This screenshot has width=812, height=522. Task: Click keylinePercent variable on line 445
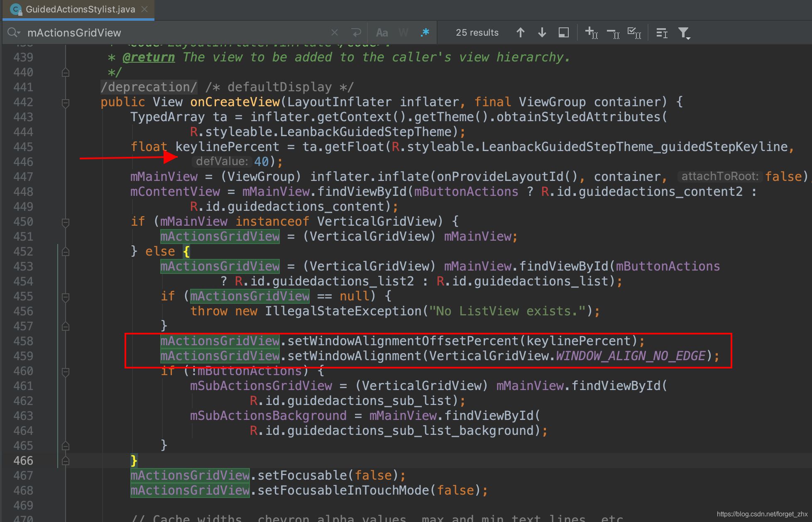[227, 147]
